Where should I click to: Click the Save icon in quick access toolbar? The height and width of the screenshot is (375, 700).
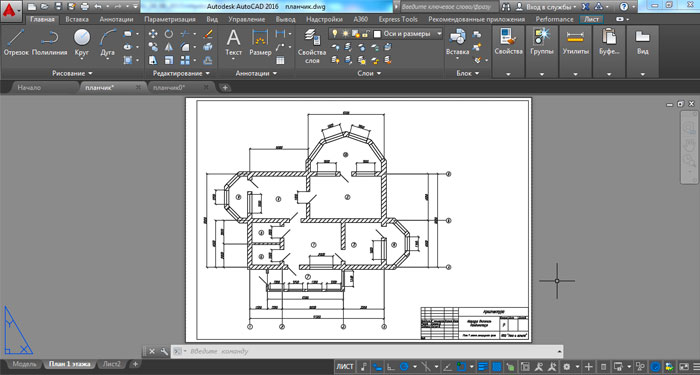[x=58, y=7]
